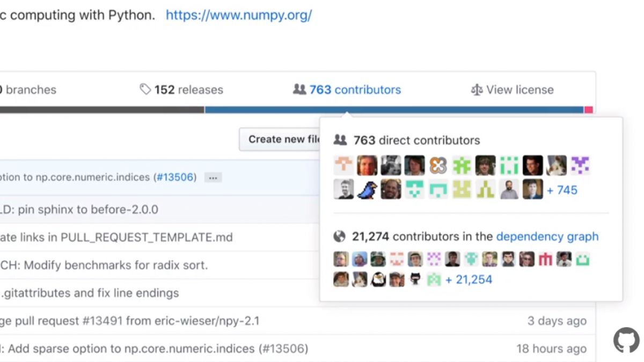Image resolution: width=644 pixels, height=362 pixels.
Task: Open the https://www.numpy.org/ link
Action: tap(239, 14)
